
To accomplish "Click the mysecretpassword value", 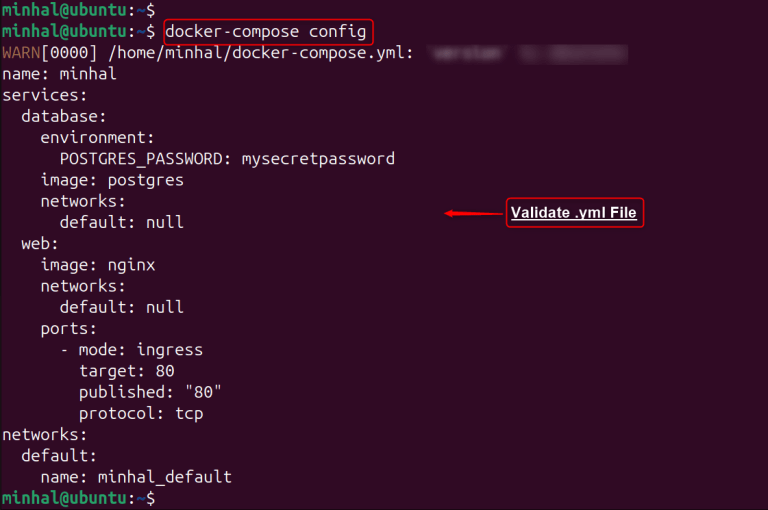I will pos(318,158).
